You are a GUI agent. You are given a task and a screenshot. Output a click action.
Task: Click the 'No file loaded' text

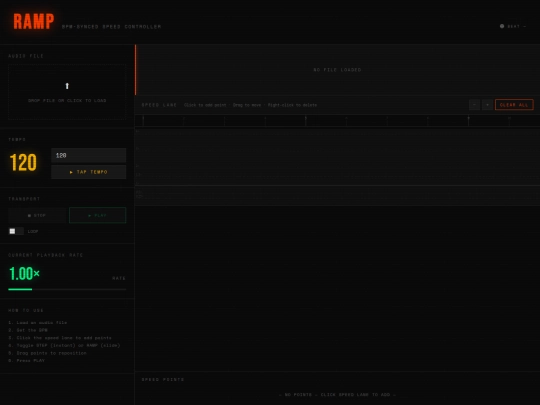point(337,70)
